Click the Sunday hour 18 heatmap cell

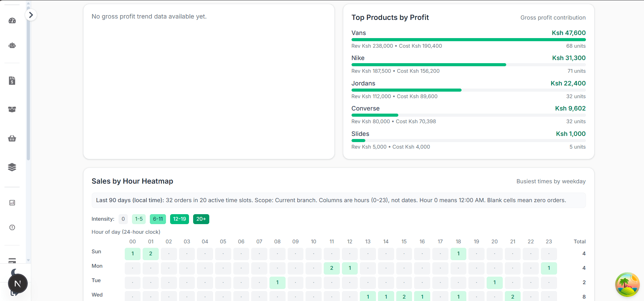coord(458,254)
